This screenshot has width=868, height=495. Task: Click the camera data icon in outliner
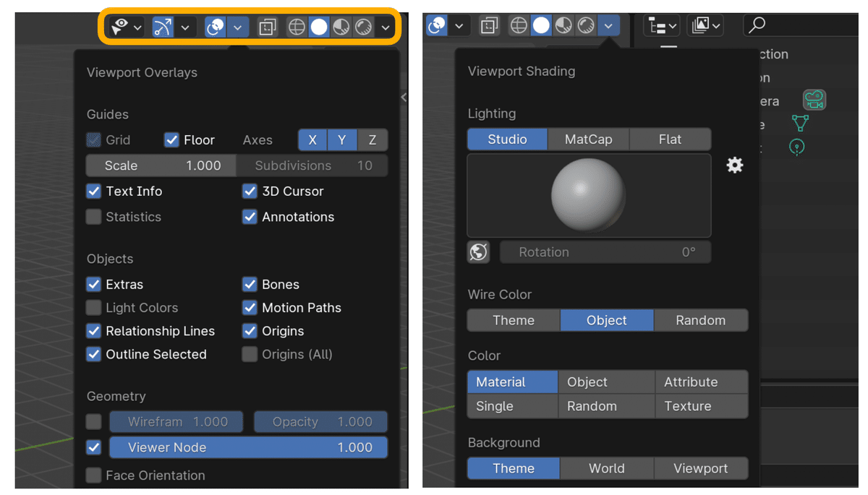(814, 100)
